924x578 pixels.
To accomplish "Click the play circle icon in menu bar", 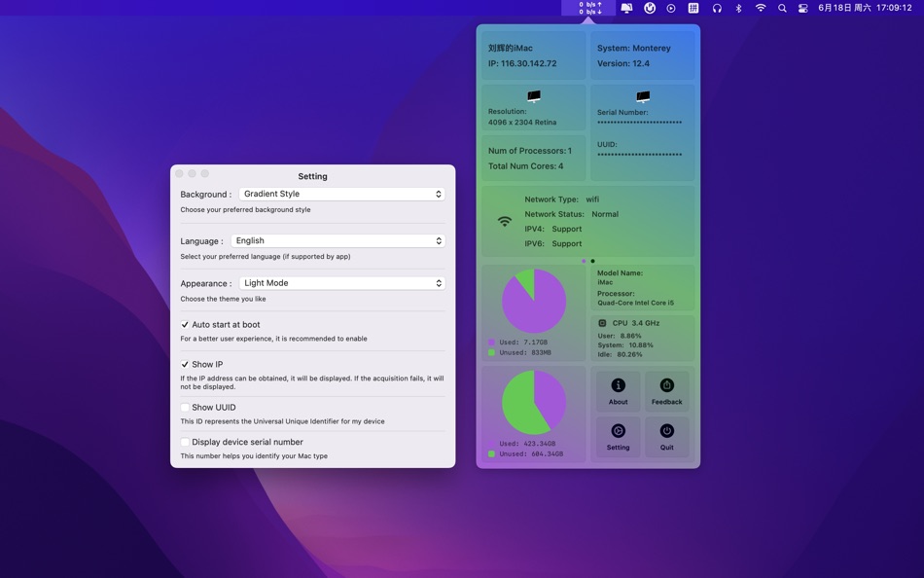I will [671, 8].
